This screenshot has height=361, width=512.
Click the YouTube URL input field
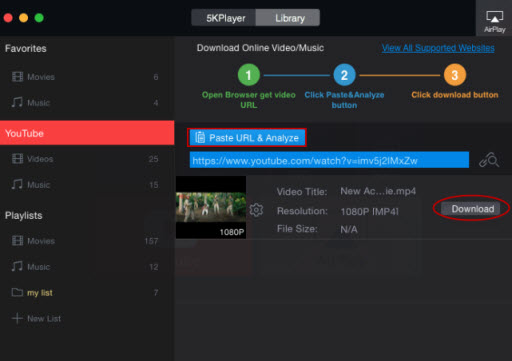click(329, 160)
